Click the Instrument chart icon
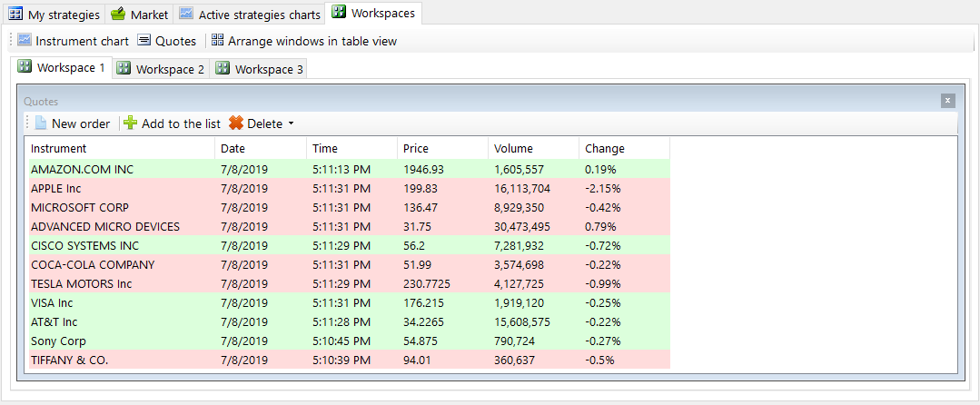Screen dimensions: 980x405 [x=25, y=41]
